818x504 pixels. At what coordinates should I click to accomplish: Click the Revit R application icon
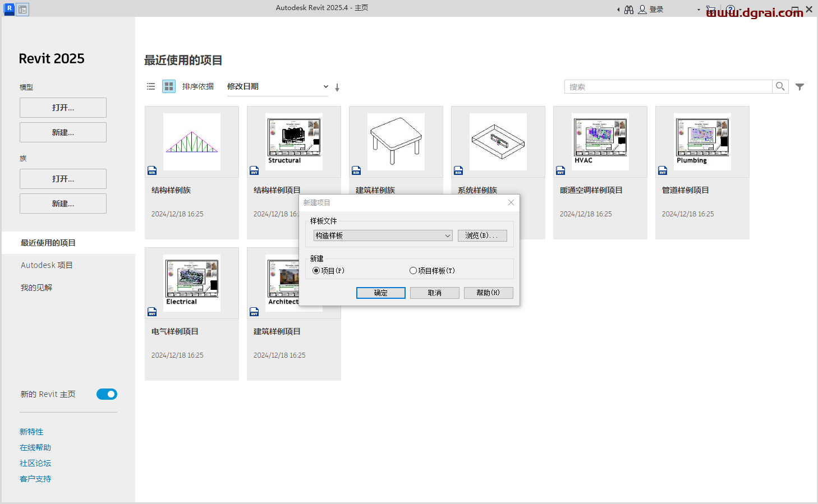pyautogui.click(x=9, y=9)
